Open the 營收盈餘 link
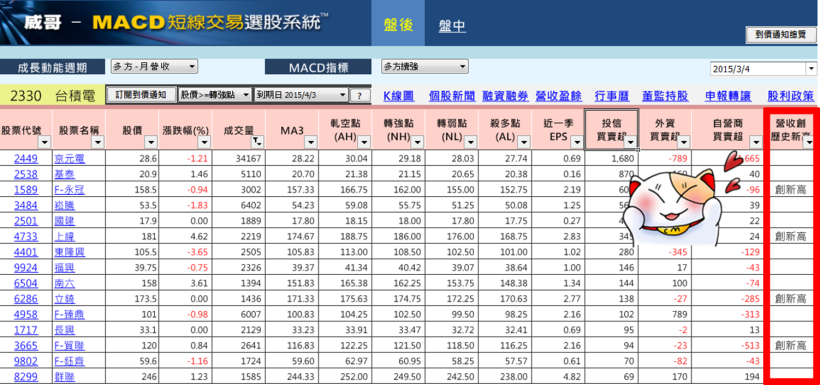The height and width of the screenshot is (385, 820). coord(559,96)
